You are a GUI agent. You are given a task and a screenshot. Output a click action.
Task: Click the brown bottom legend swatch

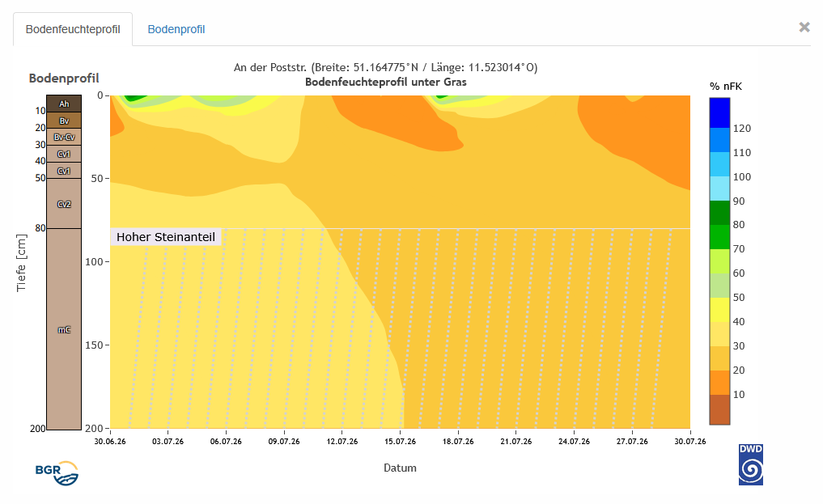[719, 409]
